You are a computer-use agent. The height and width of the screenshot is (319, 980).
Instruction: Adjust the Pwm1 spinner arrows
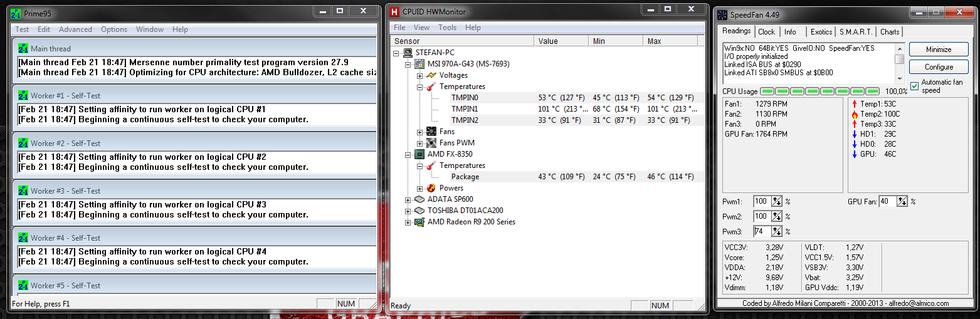point(777,201)
